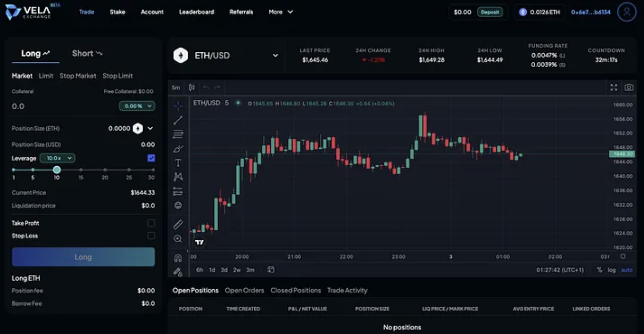Take a chart snapshot with camera icon
Image resolution: width=644 pixels, height=334 pixels.
pos(629,87)
